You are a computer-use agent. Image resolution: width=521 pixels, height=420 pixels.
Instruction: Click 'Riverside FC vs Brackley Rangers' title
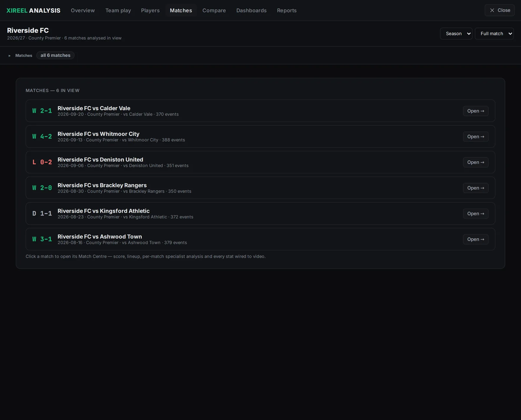click(x=102, y=185)
